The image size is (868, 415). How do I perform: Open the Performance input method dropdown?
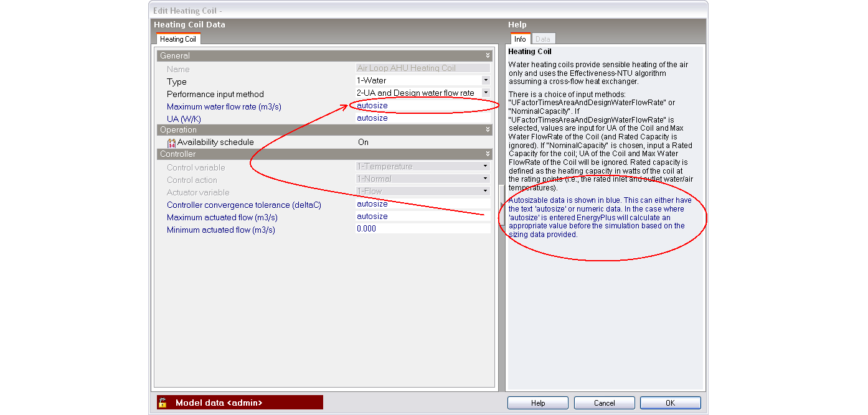[x=486, y=93]
